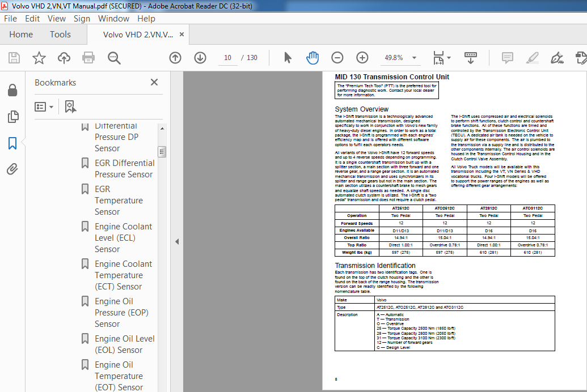Click the Overall Ratio row label
The height and width of the screenshot is (392, 587).
[357, 238]
